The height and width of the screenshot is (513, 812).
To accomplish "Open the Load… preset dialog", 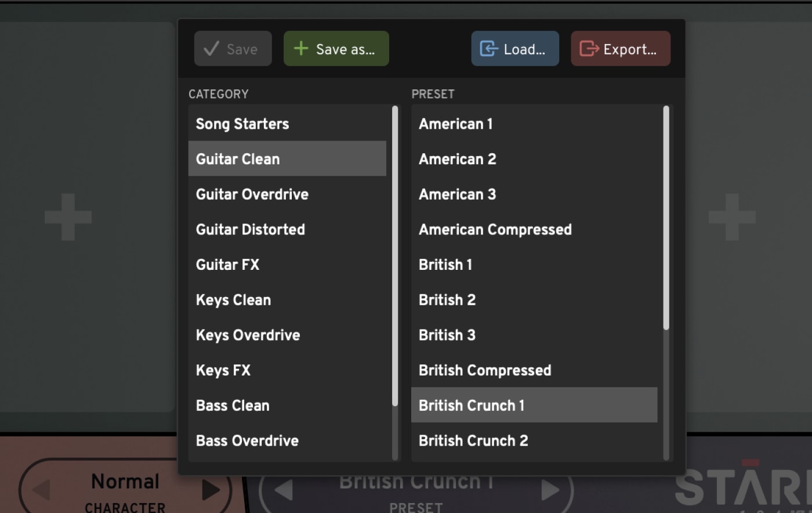I will pos(515,49).
